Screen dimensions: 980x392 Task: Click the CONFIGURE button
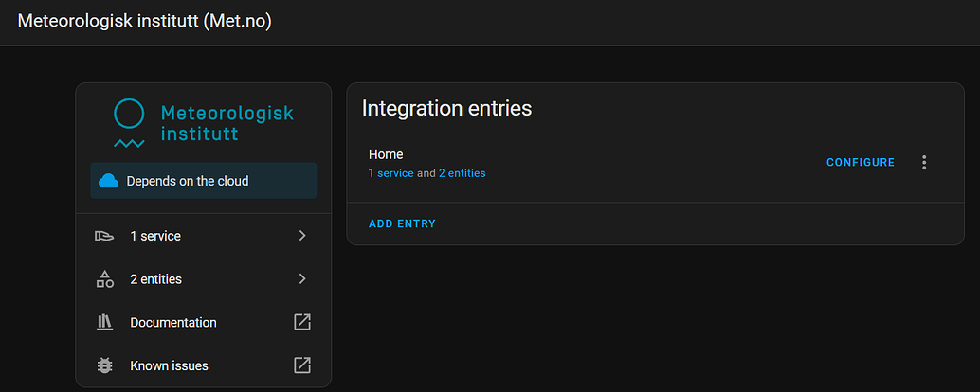click(x=861, y=163)
